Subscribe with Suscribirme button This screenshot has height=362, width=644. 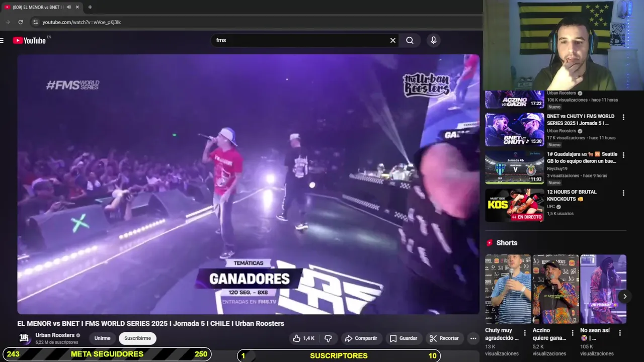click(137, 338)
